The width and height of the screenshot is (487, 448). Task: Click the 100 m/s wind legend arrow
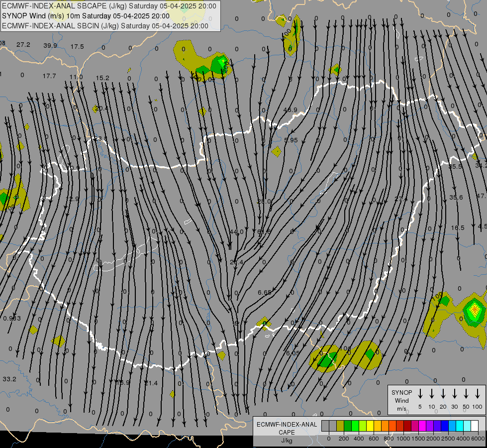478,394
